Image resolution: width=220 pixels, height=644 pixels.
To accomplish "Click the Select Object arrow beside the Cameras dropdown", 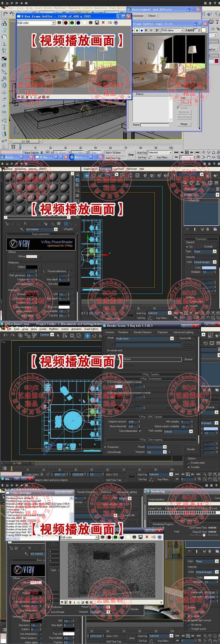I will click(x=58, y=336).
